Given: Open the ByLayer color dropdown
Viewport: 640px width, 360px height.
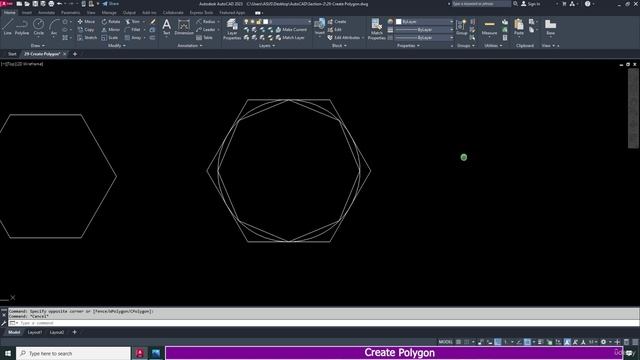Looking at the screenshot, I should tap(424, 22).
